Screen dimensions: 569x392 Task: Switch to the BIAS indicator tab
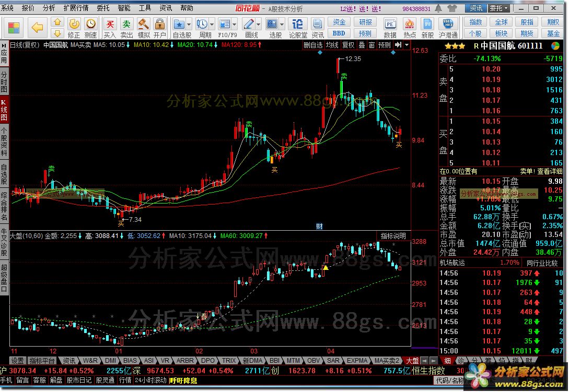(x=130, y=361)
